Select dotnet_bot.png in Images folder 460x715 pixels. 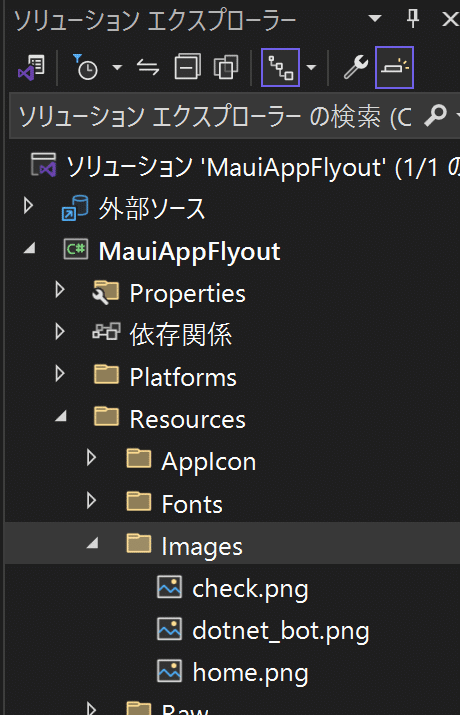(281, 631)
